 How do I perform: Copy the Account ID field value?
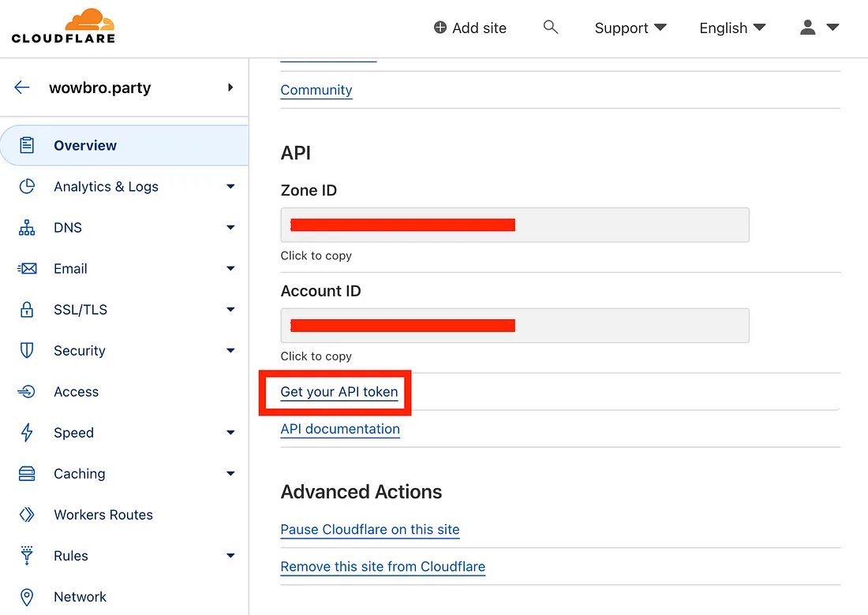point(514,325)
